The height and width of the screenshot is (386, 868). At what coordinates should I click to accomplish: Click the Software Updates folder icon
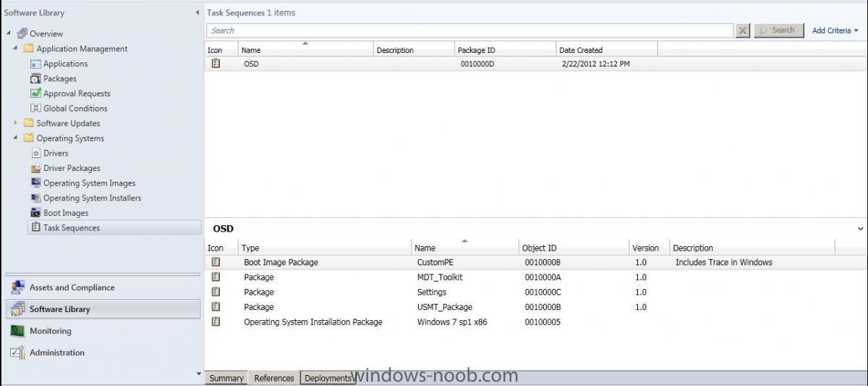[29, 123]
